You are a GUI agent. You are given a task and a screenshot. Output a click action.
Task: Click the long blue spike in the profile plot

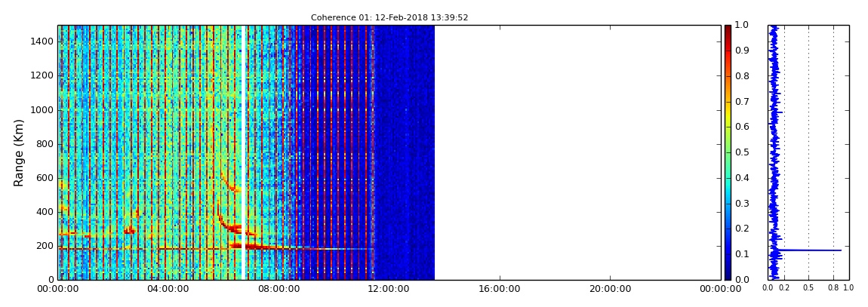click(x=810, y=250)
